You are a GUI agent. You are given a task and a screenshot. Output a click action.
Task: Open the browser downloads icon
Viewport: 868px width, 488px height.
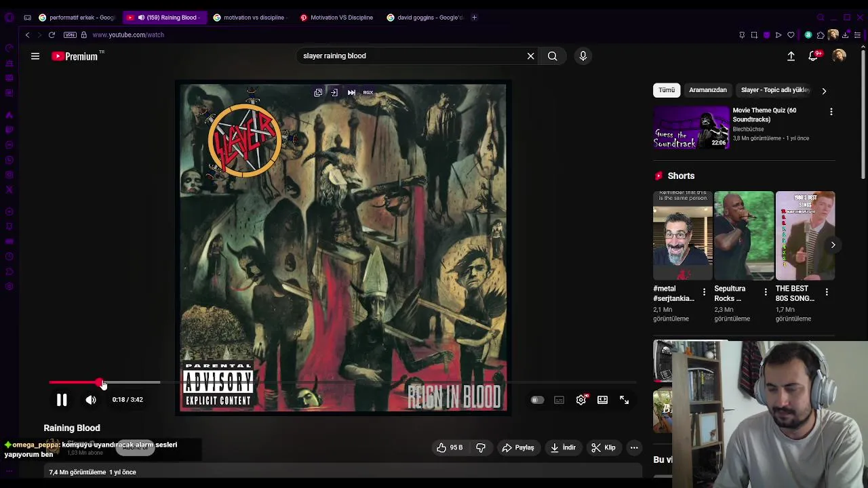point(845,35)
